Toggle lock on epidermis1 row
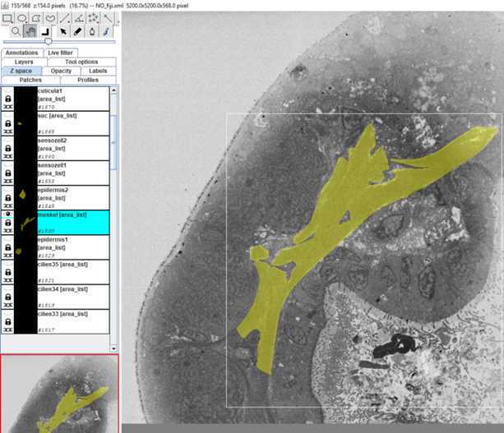 click(x=8, y=247)
